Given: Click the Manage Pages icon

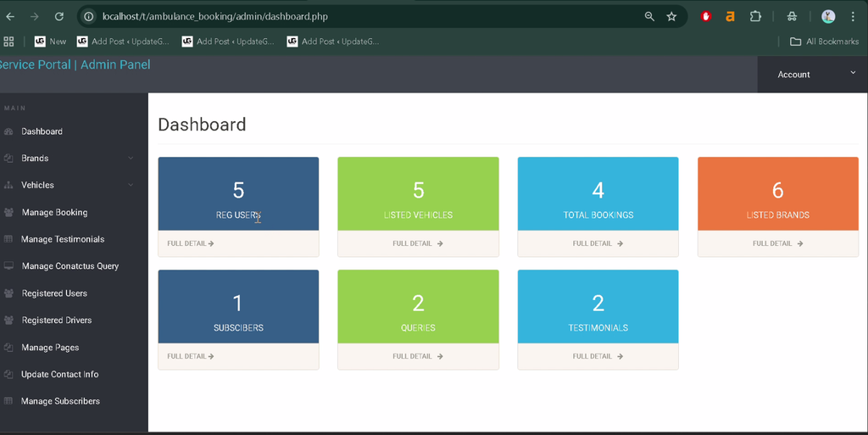Looking at the screenshot, I should [x=8, y=348].
